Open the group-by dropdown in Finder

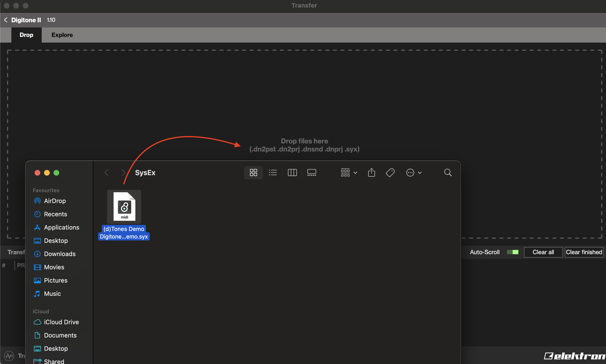click(x=349, y=173)
